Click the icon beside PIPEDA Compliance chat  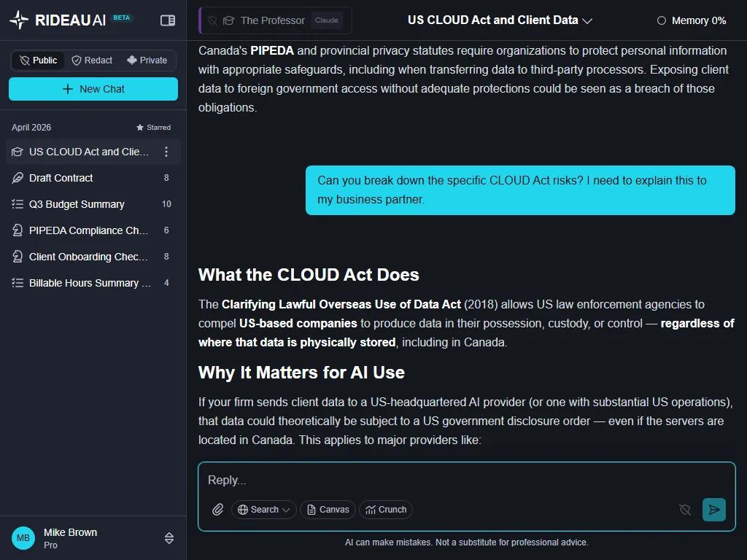pyautogui.click(x=18, y=230)
